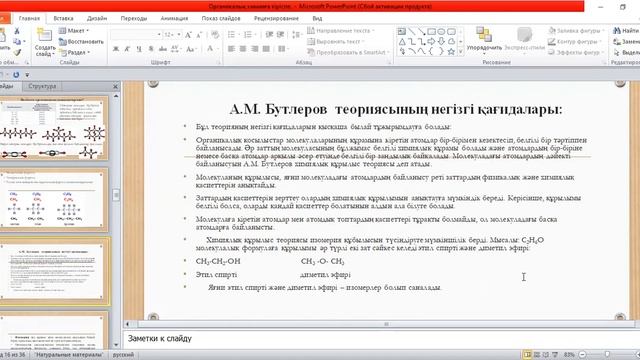
Task: Click into the Заметки к слайду notes field
Action: (x=382, y=339)
